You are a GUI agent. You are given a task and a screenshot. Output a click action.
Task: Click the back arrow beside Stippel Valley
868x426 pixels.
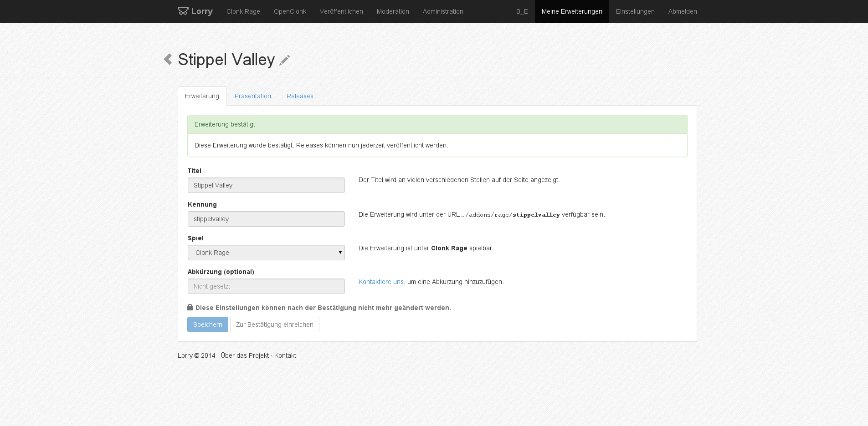click(168, 59)
